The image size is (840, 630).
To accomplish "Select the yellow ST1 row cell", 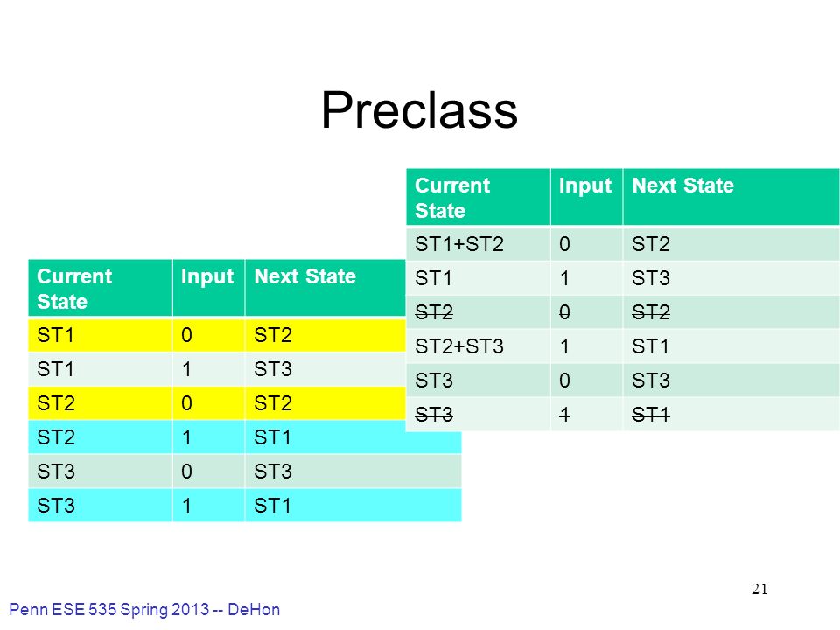I will pos(100,335).
